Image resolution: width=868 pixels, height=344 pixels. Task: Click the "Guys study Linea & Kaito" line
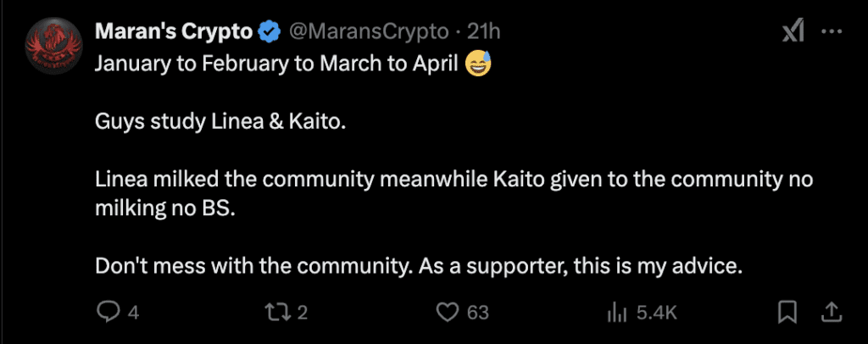[x=221, y=122]
